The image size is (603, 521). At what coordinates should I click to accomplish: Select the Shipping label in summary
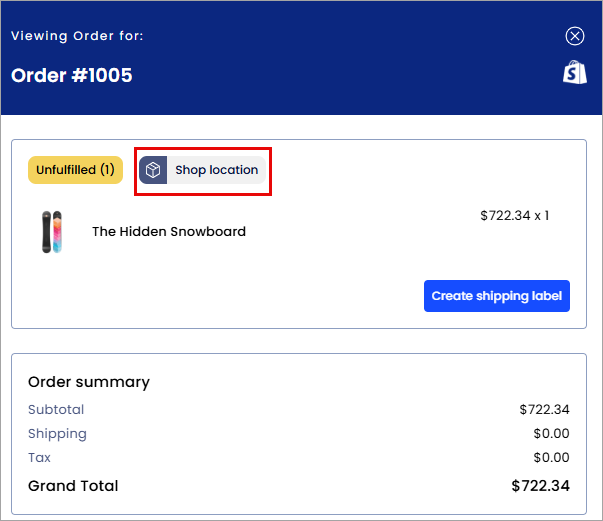pyautogui.click(x=57, y=434)
